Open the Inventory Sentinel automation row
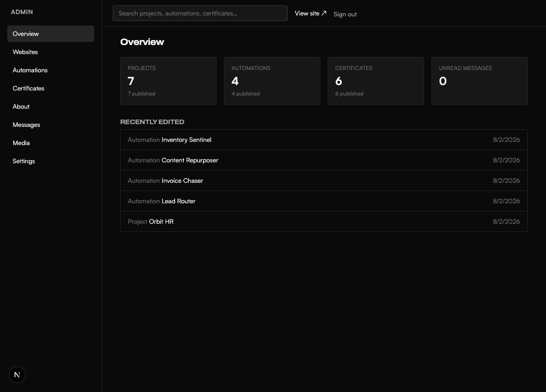The image size is (546, 392). pyautogui.click(x=324, y=140)
